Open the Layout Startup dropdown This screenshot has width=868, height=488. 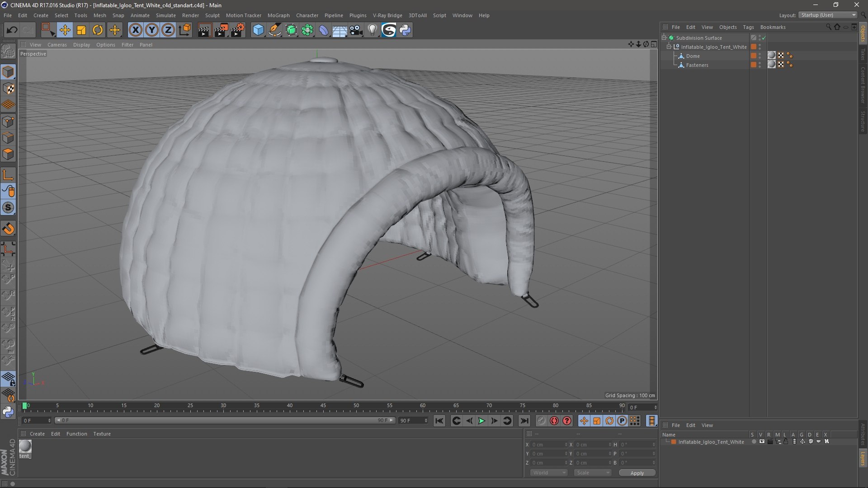[x=828, y=15]
